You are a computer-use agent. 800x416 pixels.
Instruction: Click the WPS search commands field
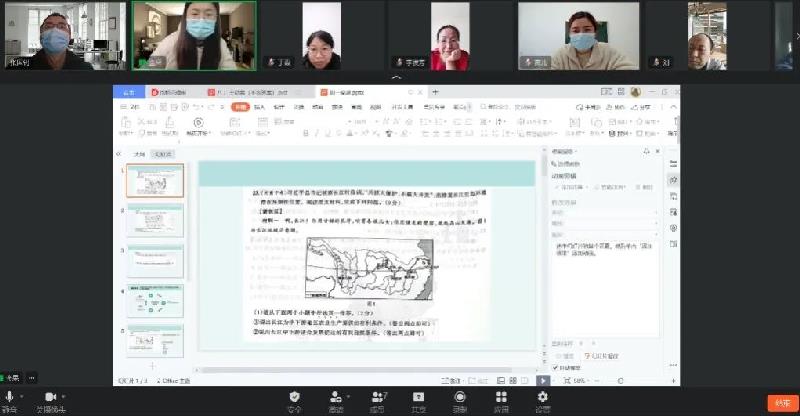pyautogui.click(x=508, y=107)
